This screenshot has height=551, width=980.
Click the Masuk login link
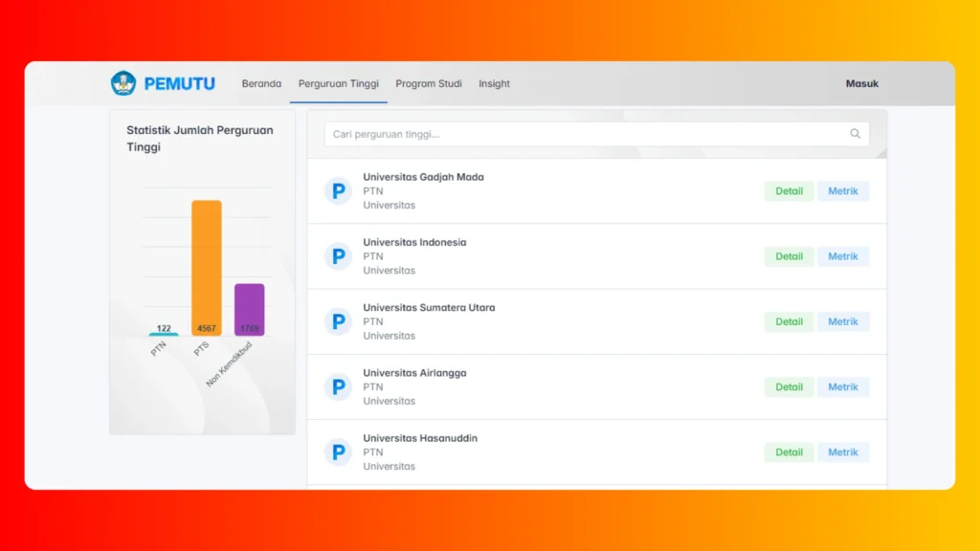tap(862, 84)
